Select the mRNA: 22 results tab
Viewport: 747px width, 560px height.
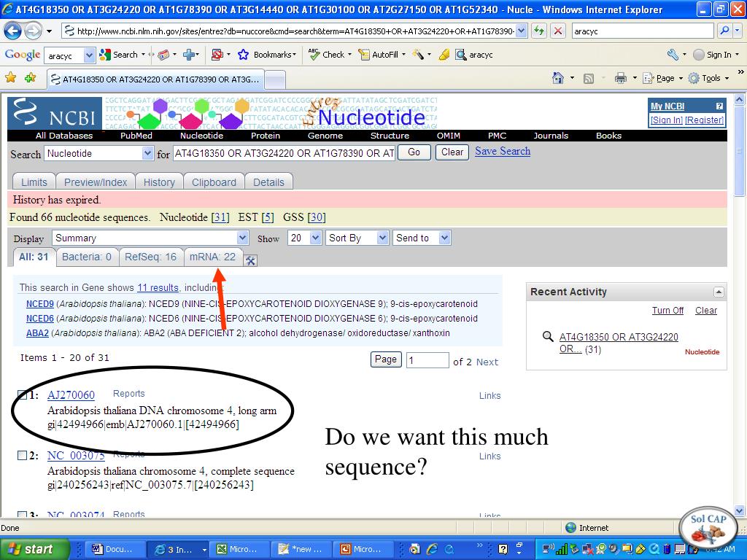(212, 257)
